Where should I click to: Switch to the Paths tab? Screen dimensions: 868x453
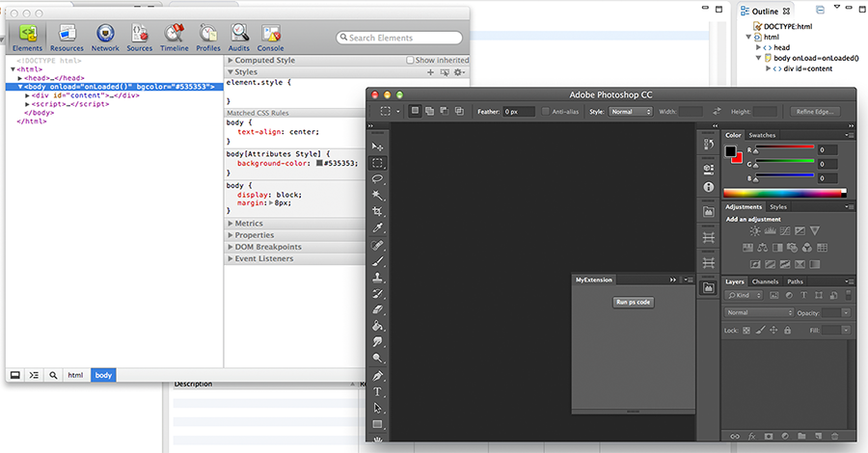(x=795, y=281)
